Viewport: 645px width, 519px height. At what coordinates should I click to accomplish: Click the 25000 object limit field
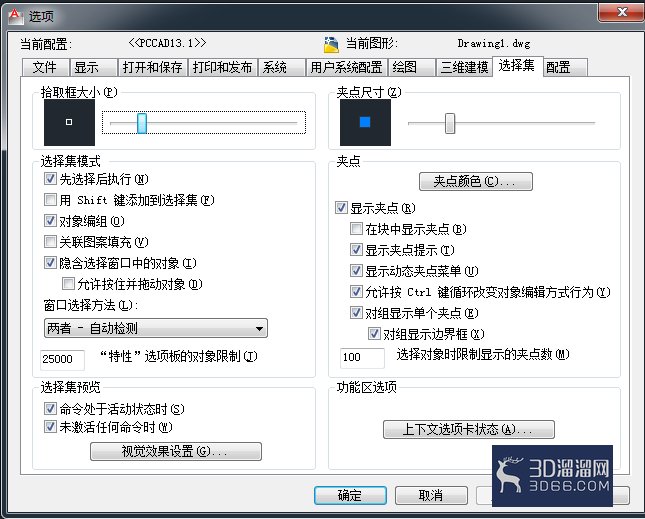[x=63, y=359]
